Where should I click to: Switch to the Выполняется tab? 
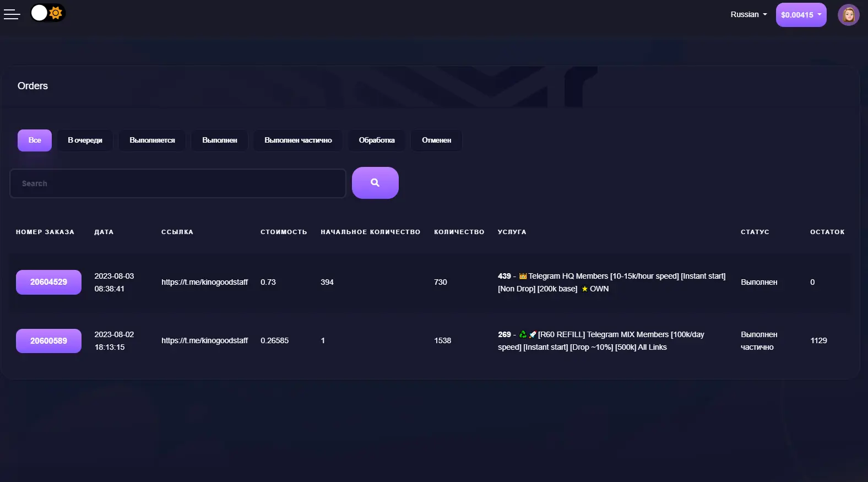(152, 140)
